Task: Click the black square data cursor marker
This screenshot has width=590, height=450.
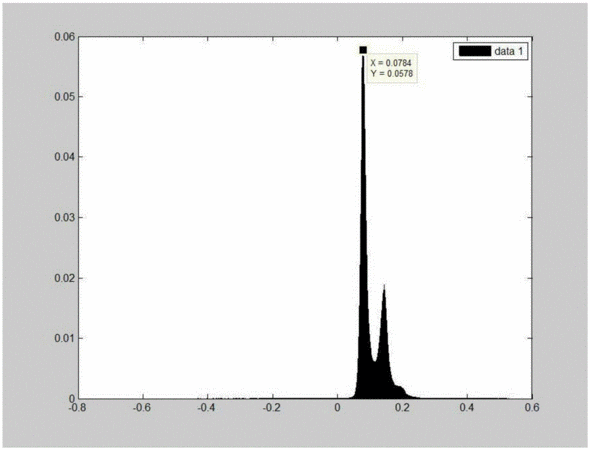Action: pos(363,50)
